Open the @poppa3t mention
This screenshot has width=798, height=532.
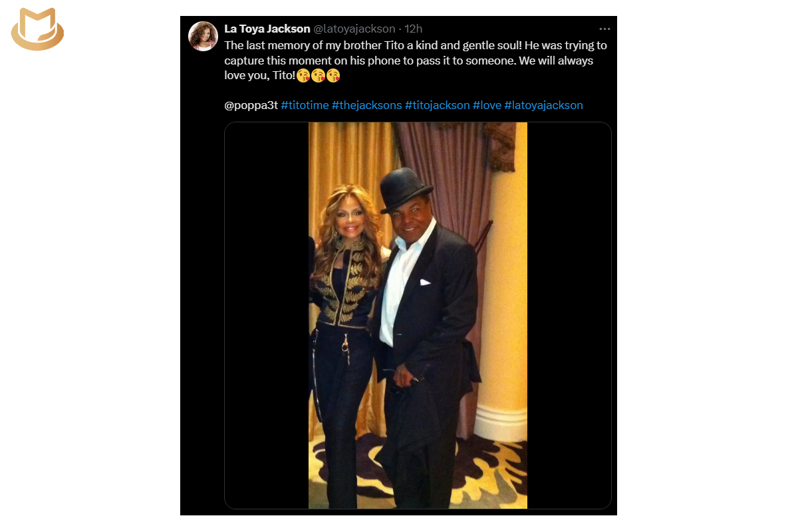tap(251, 105)
